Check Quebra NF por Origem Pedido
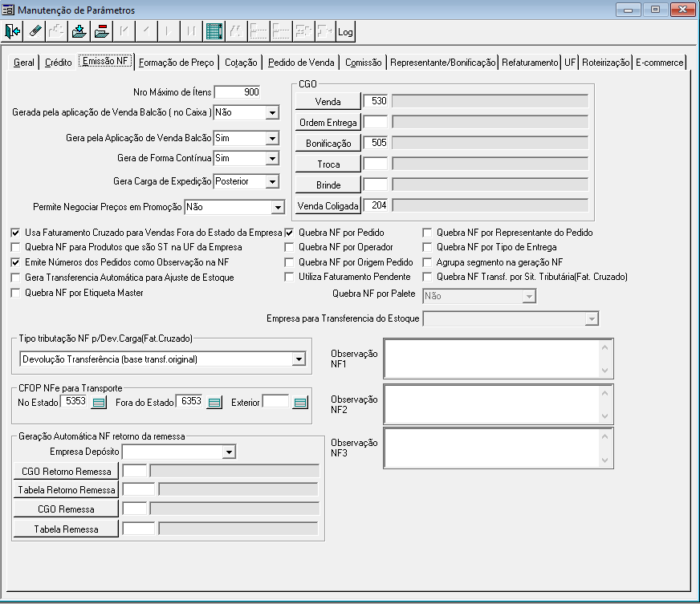This screenshot has width=700, height=604. (x=289, y=262)
